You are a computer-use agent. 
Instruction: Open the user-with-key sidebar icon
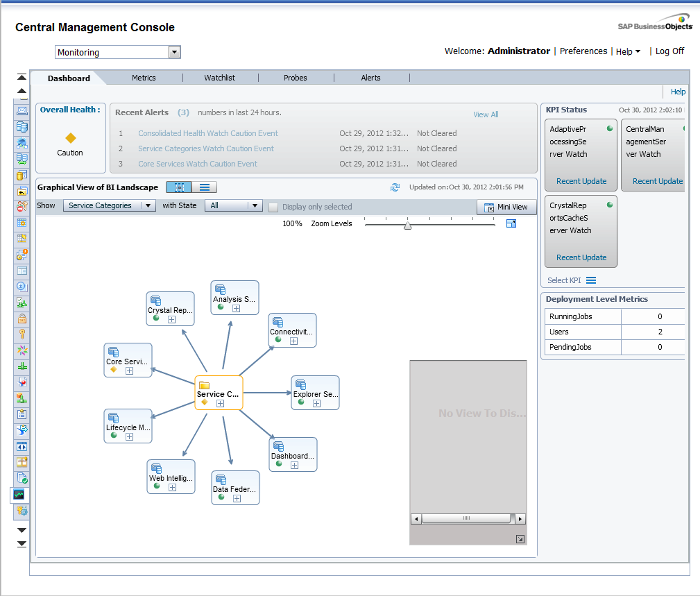click(x=22, y=206)
